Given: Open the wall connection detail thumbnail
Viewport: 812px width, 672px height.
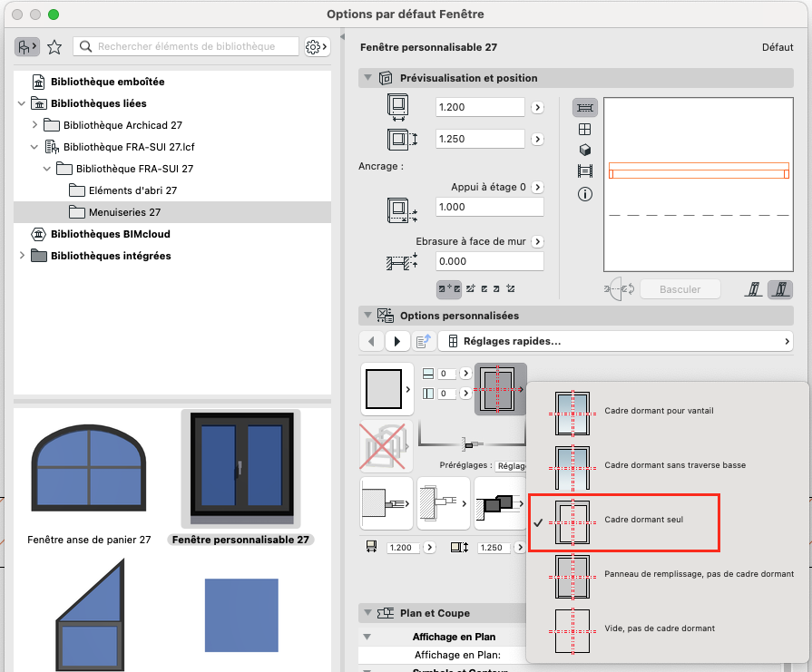Looking at the screenshot, I should pyautogui.click(x=386, y=503).
